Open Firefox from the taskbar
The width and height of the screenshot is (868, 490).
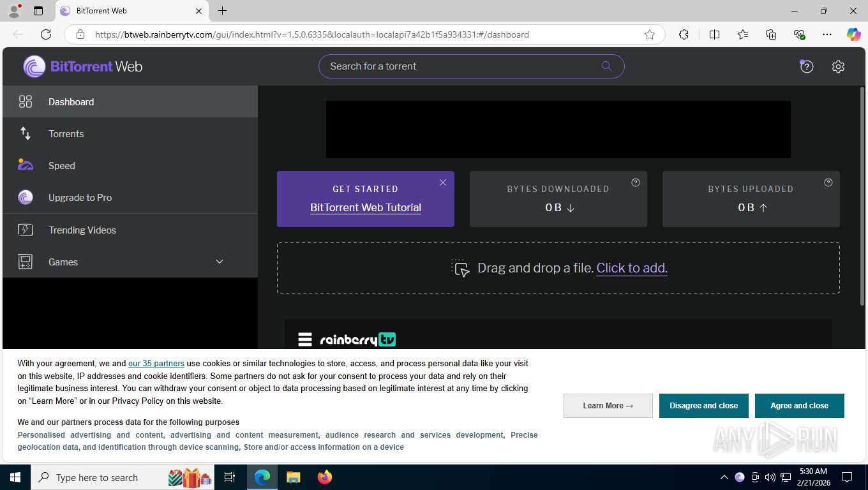[325, 477]
